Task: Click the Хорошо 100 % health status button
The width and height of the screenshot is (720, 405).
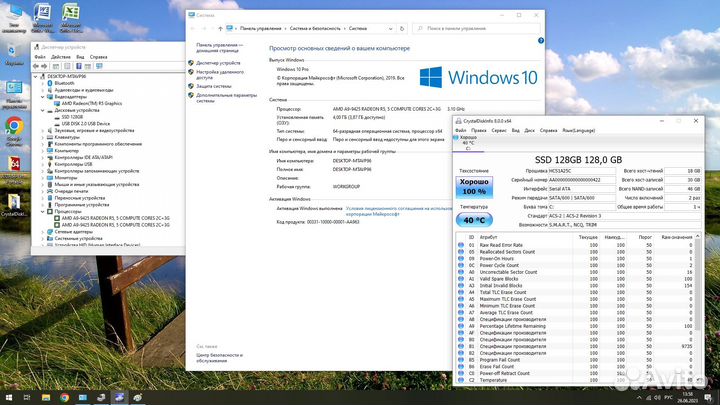Action: click(474, 187)
